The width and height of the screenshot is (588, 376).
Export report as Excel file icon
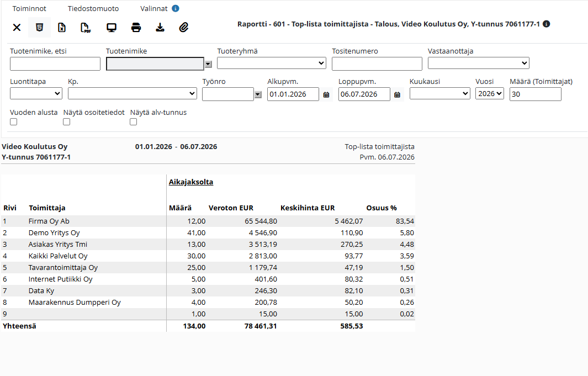click(x=62, y=28)
